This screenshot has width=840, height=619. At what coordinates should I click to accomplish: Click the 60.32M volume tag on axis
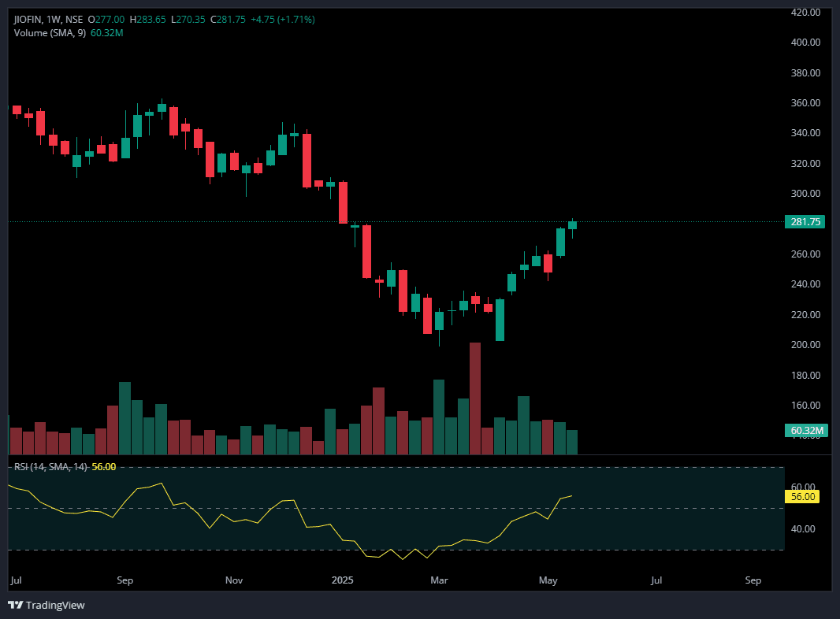pos(806,430)
